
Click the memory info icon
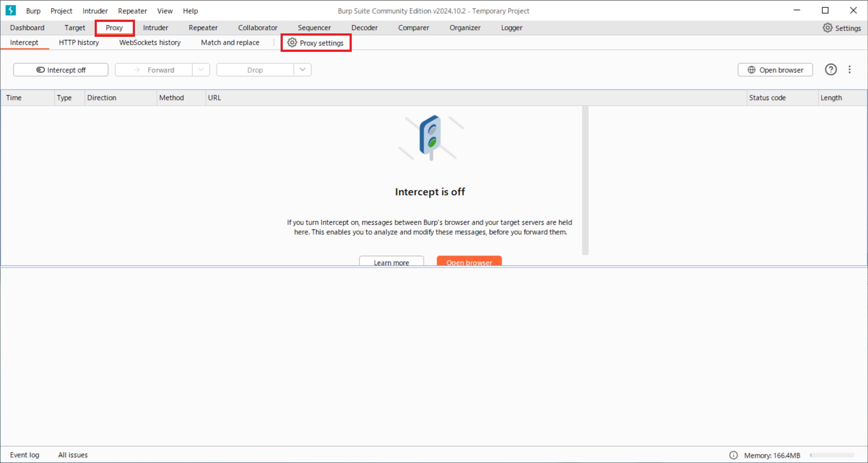733,455
